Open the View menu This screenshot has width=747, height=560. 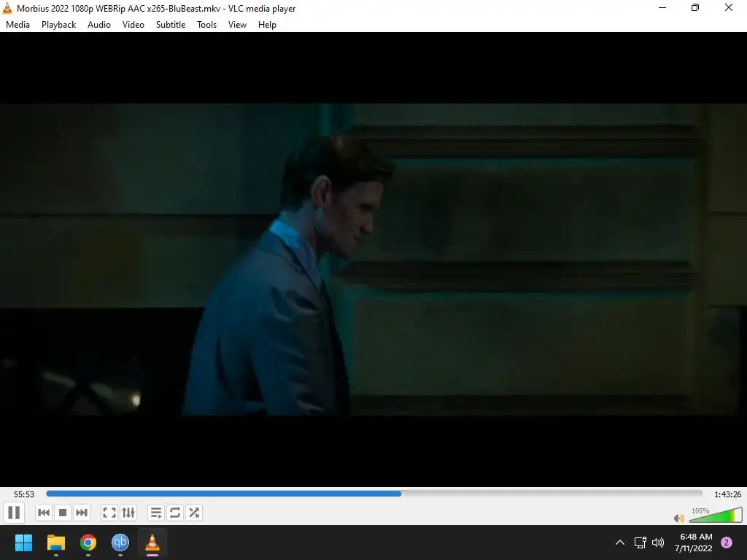(237, 25)
